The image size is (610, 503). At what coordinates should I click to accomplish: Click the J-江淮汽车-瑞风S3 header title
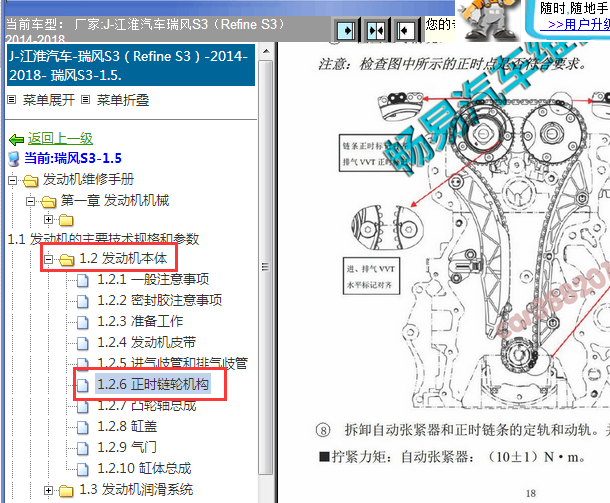coord(131,65)
